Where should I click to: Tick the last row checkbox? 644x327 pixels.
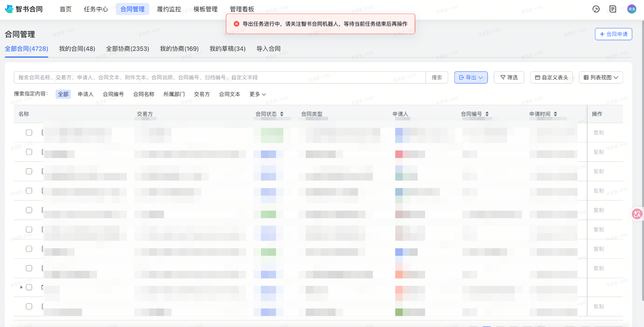click(x=29, y=307)
